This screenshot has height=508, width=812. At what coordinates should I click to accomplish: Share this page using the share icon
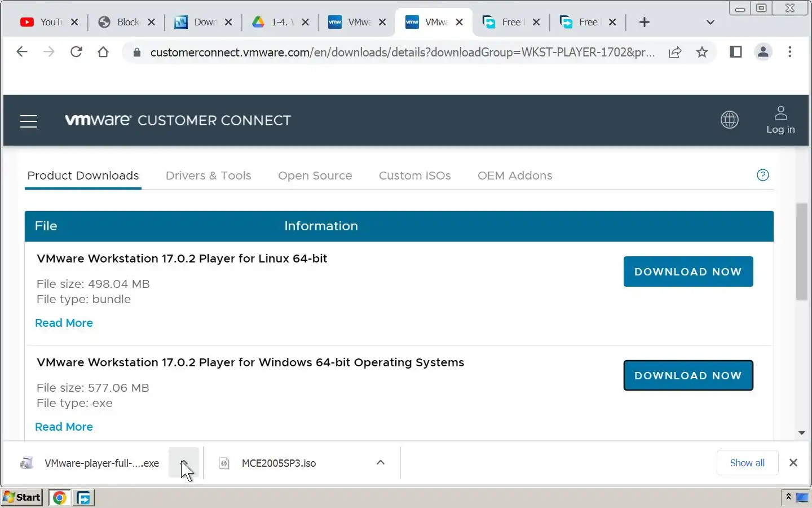click(675, 52)
